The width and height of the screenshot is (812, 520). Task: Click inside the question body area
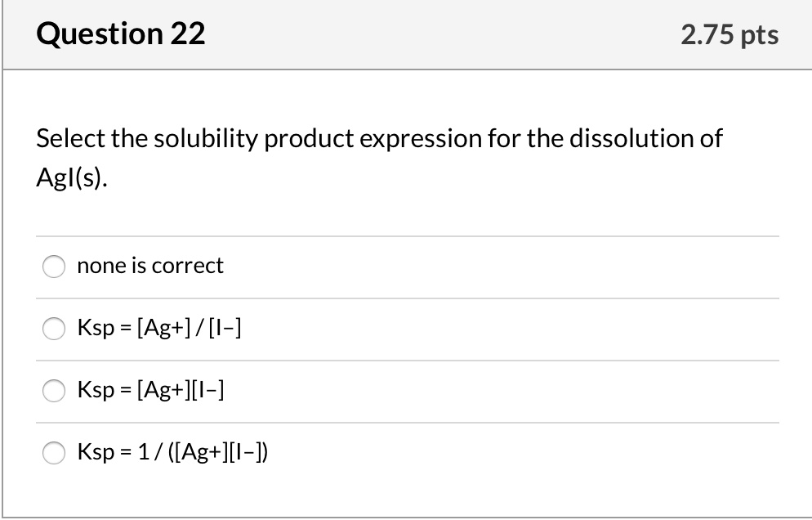(x=406, y=204)
